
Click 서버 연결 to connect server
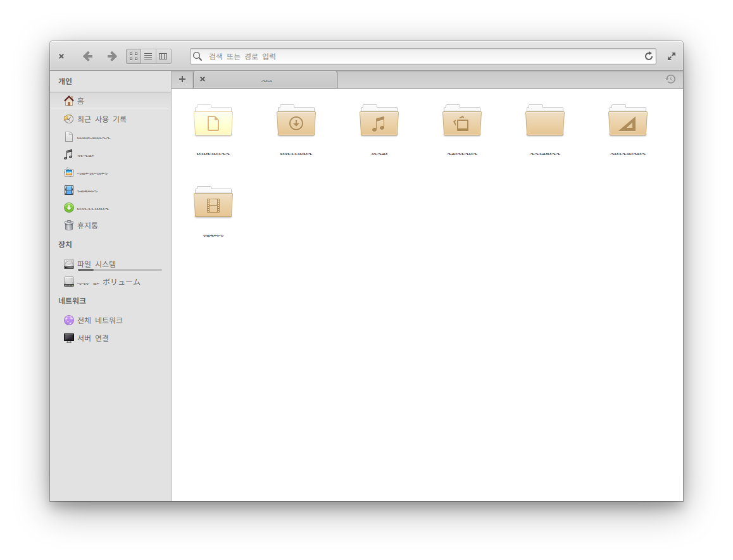pos(110,339)
